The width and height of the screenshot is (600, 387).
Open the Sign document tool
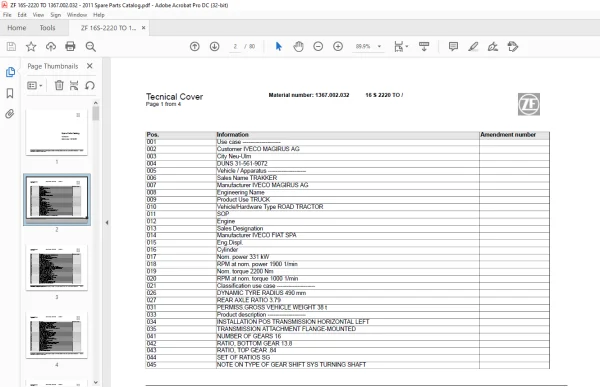493,47
